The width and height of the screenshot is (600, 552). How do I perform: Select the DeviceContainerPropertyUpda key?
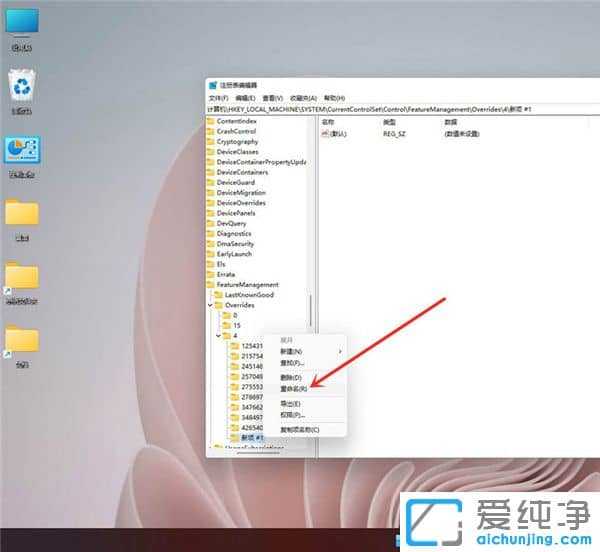(261, 162)
